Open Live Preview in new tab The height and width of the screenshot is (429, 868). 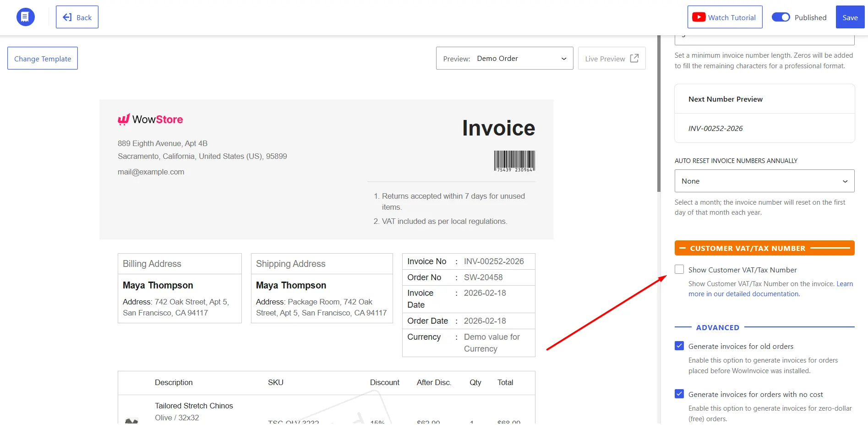[611, 58]
